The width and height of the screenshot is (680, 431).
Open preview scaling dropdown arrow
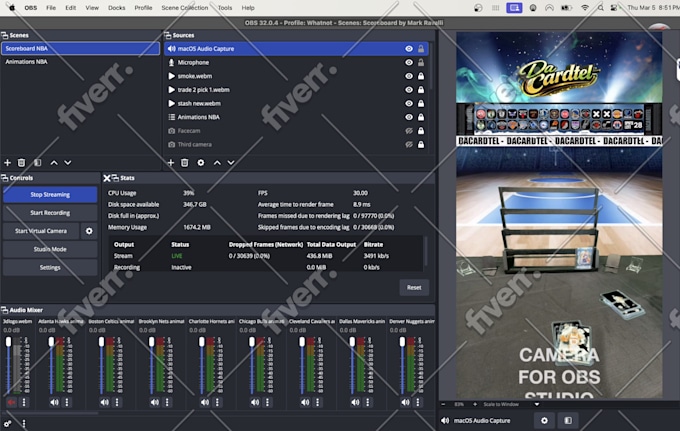537,404
